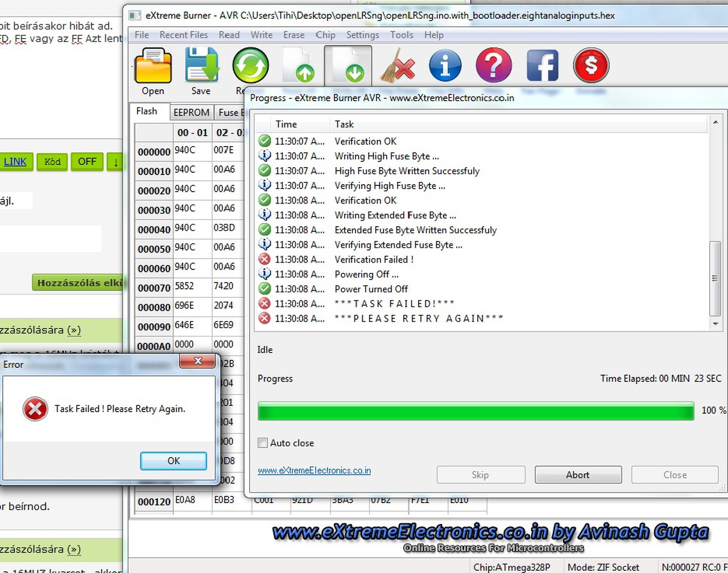This screenshot has width=728, height=573.
Task: Click 'Chip:ATmega328P' in the status bar
Action: [512, 567]
